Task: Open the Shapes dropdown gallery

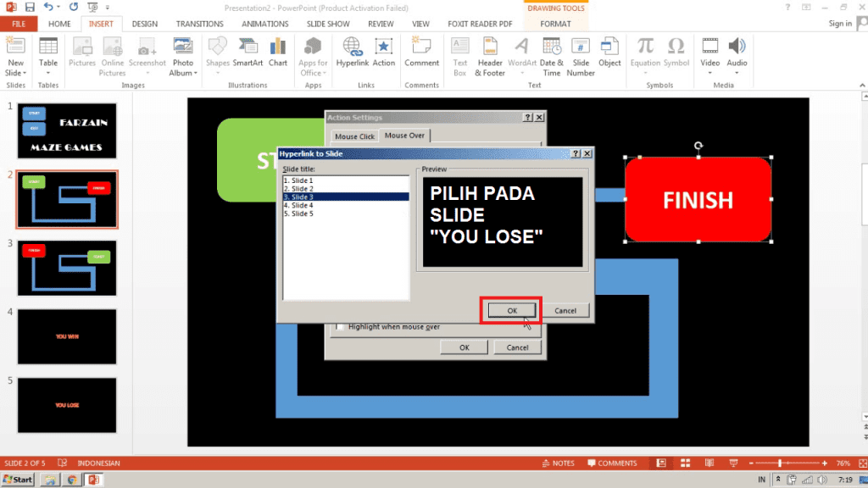Action: (218, 63)
